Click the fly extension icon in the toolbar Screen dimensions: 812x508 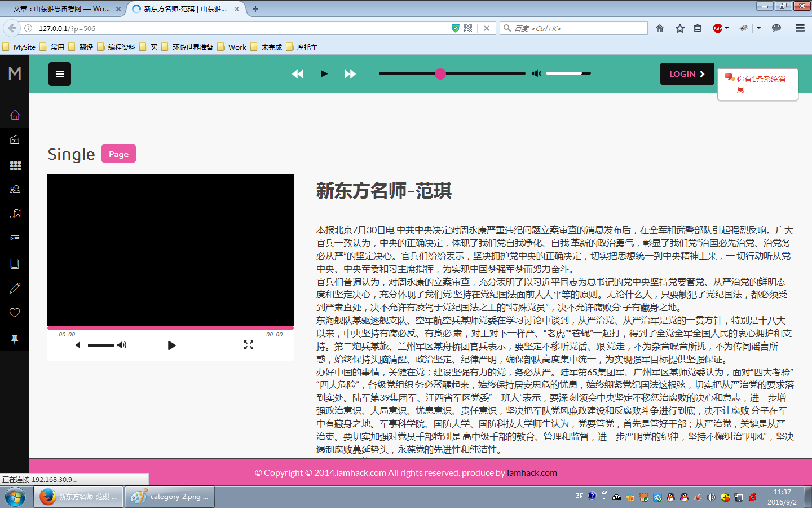pos(744,28)
